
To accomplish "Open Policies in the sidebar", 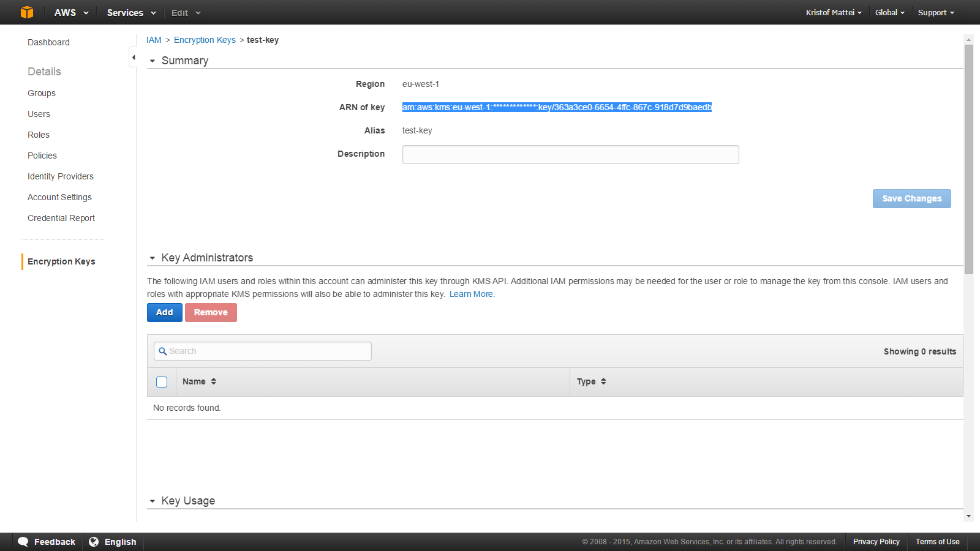I will 42,156.
